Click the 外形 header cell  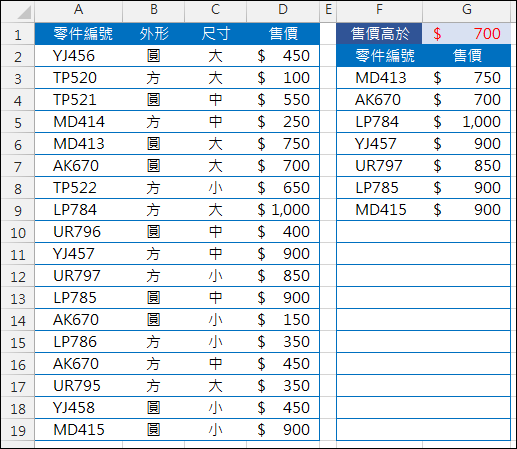tap(154, 34)
